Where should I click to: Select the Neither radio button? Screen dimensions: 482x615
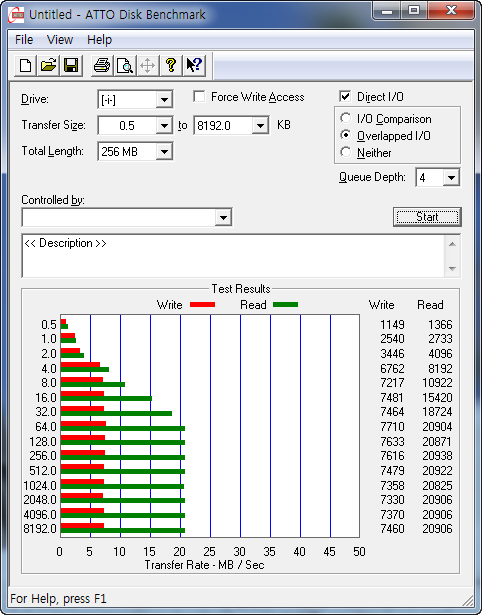point(346,152)
